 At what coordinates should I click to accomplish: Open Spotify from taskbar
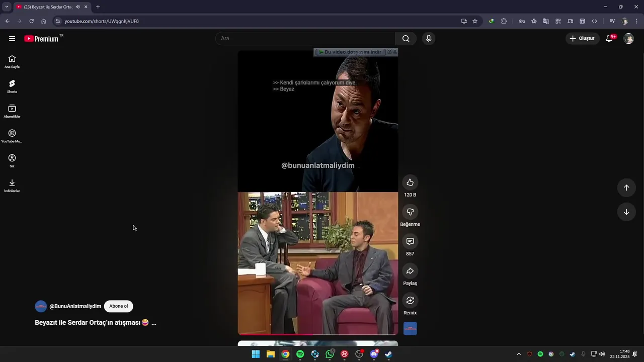300,354
